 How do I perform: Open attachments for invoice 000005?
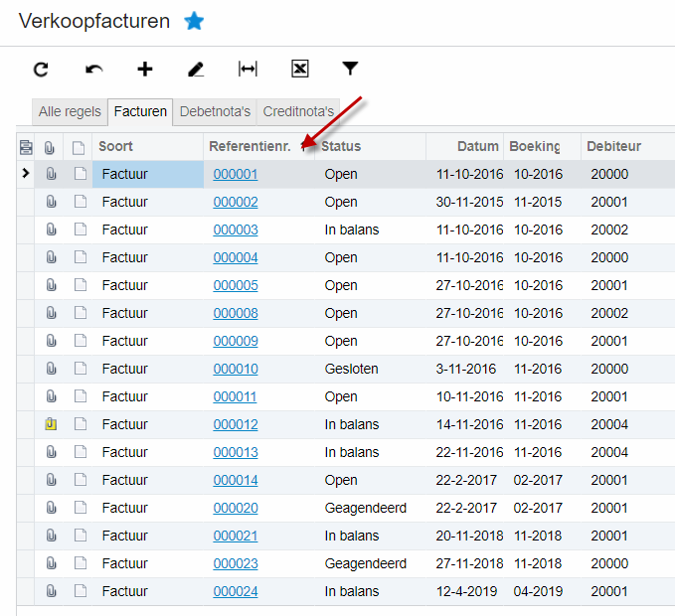[x=51, y=285]
